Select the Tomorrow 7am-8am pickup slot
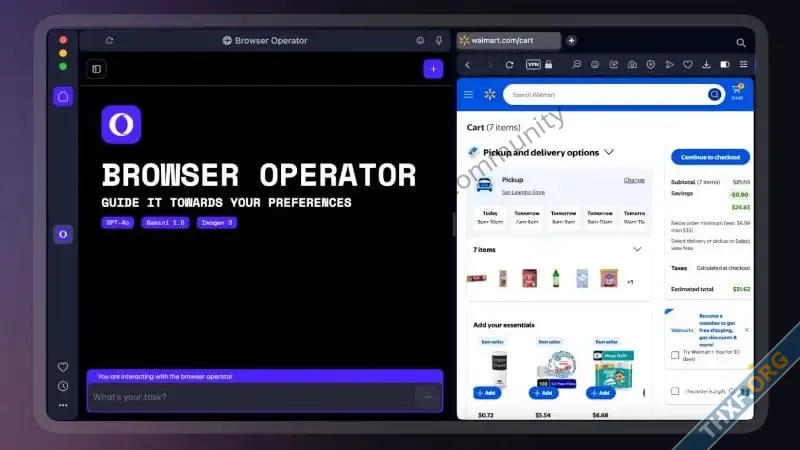Viewport: 800px width, 450px height. coord(527,217)
